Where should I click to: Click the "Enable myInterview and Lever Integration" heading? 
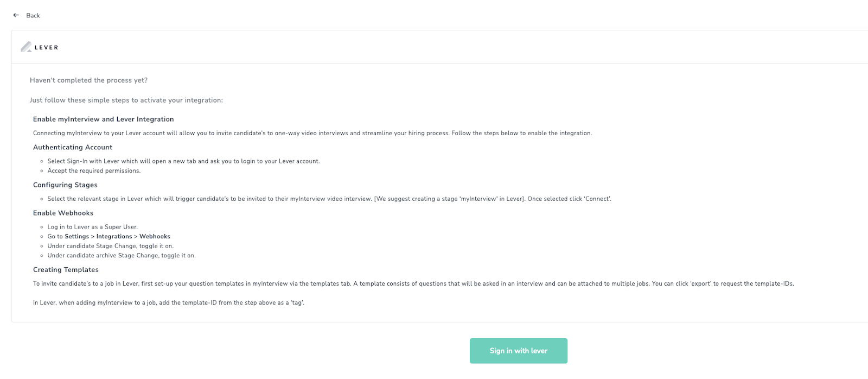point(103,119)
